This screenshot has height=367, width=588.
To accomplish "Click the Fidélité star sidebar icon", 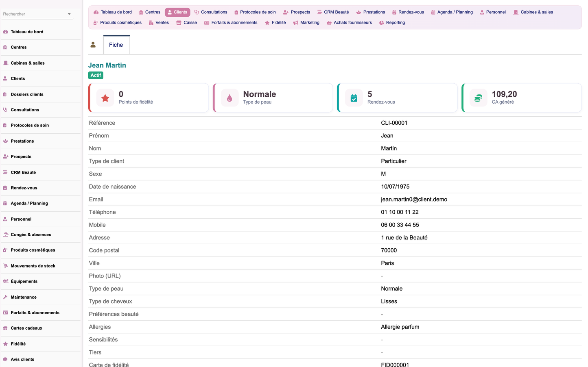I will (5, 344).
